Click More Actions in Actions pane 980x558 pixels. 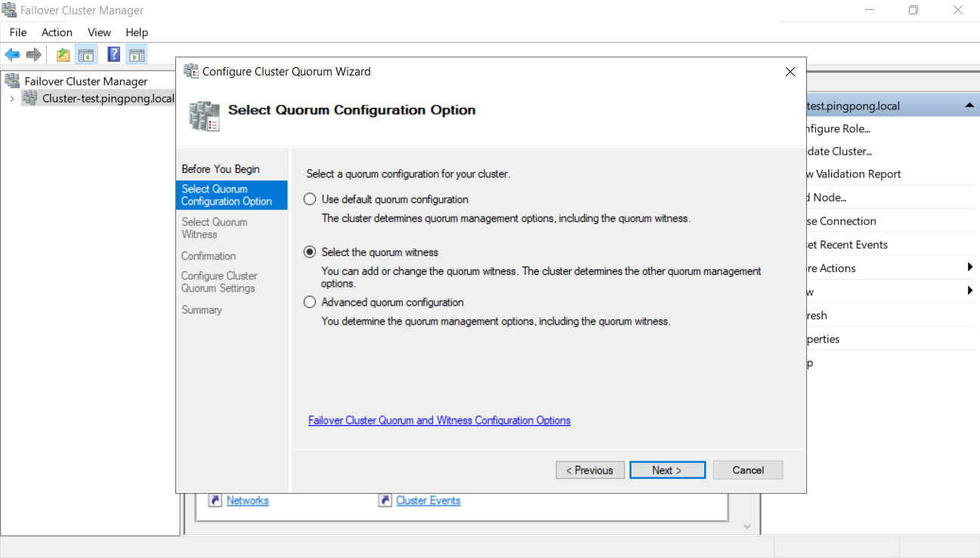[x=831, y=268]
